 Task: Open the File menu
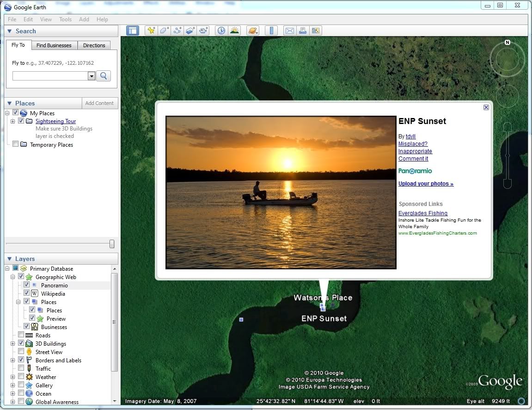click(x=12, y=19)
